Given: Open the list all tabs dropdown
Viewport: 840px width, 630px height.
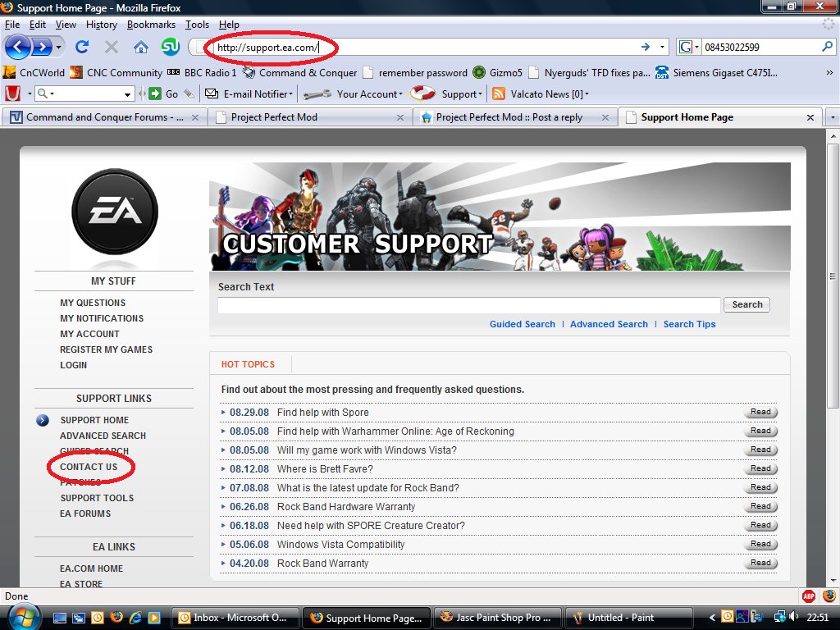Looking at the screenshot, I should (x=833, y=116).
